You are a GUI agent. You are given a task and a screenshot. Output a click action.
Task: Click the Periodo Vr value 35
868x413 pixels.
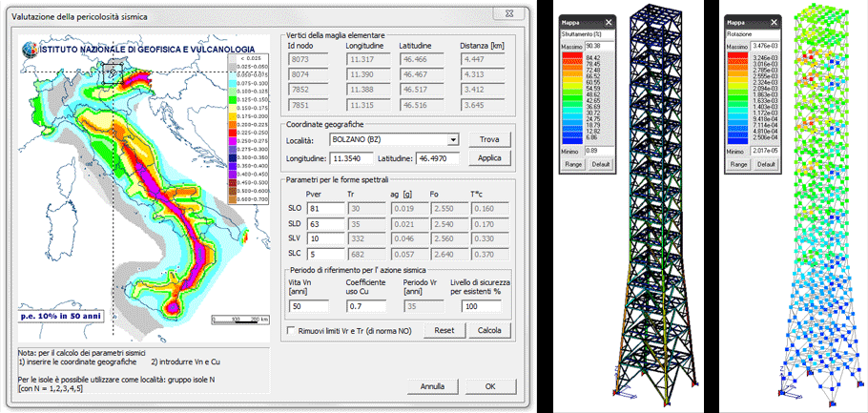(x=424, y=306)
